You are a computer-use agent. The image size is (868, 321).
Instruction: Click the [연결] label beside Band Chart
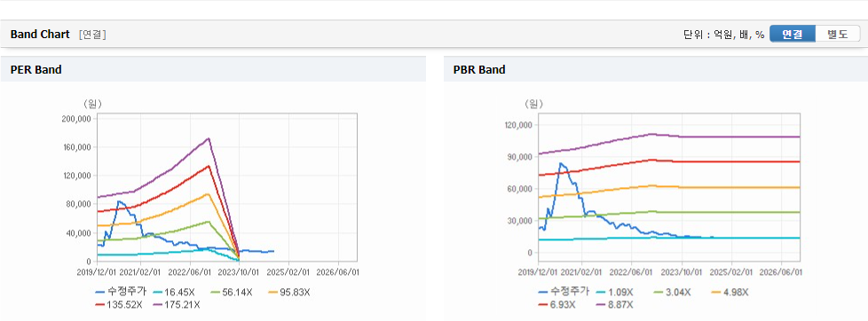pyautogui.click(x=92, y=35)
